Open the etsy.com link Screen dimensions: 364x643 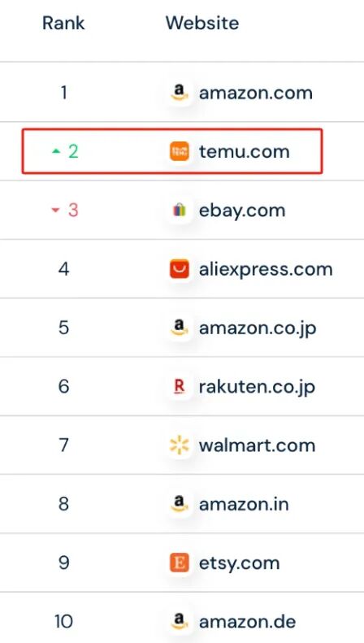coord(240,563)
